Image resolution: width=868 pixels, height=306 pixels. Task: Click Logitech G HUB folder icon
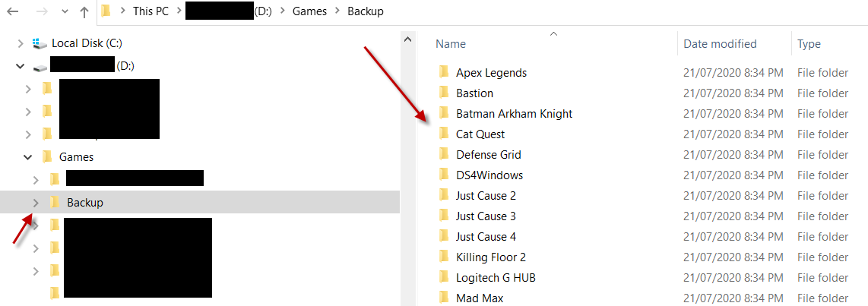pyautogui.click(x=444, y=276)
